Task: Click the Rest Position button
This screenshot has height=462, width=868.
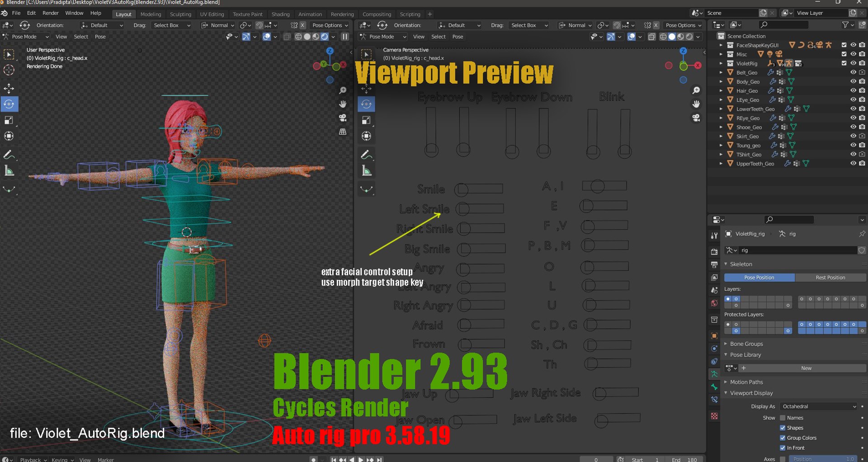Action: (830, 278)
